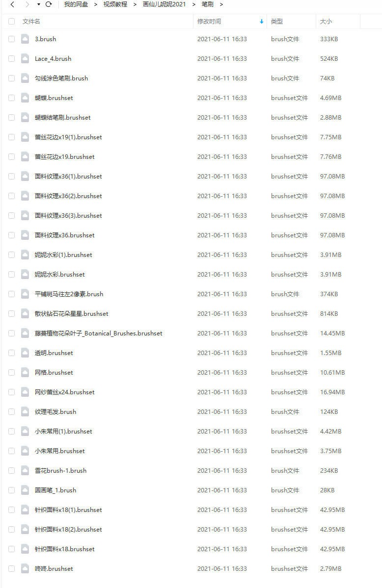Go forward with the right arrow

click(27, 4)
